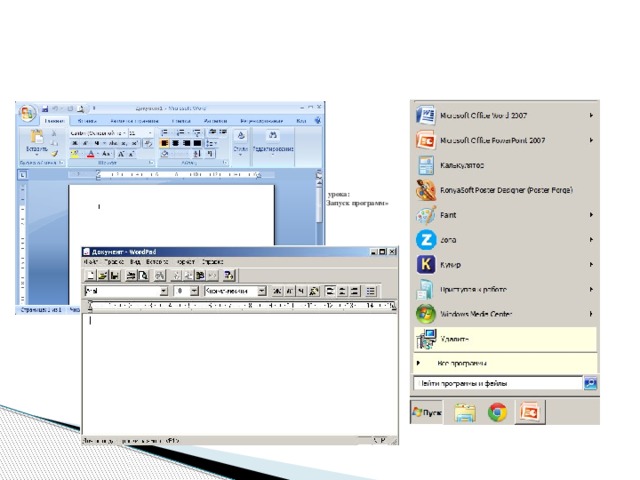Toggle bold in the Word ribbon
The width and height of the screenshot is (640, 480).
pyautogui.click(x=74, y=143)
